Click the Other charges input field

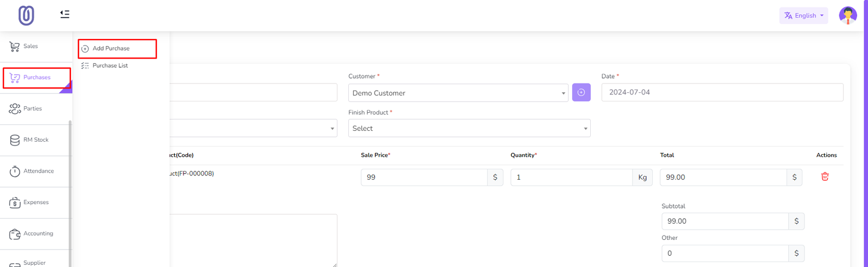point(724,253)
